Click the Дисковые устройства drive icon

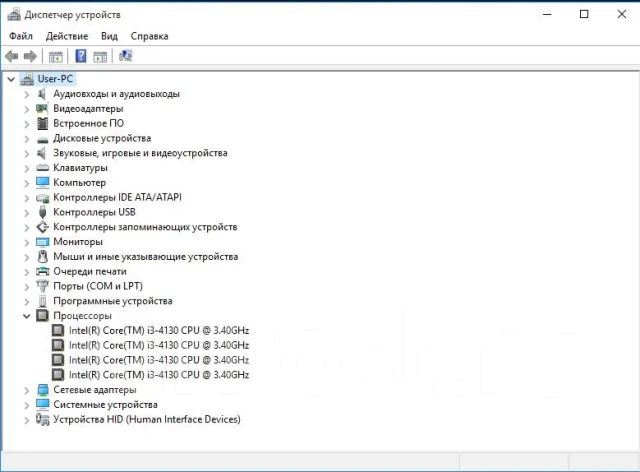(x=42, y=140)
